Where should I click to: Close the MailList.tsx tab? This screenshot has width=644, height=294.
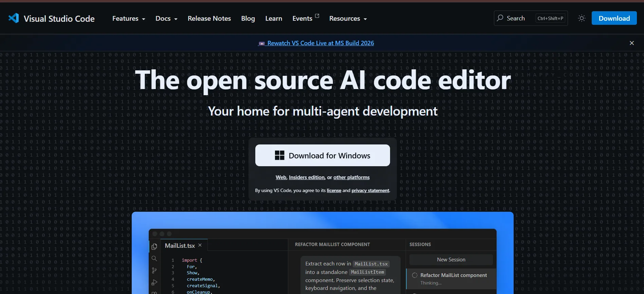pos(200,245)
